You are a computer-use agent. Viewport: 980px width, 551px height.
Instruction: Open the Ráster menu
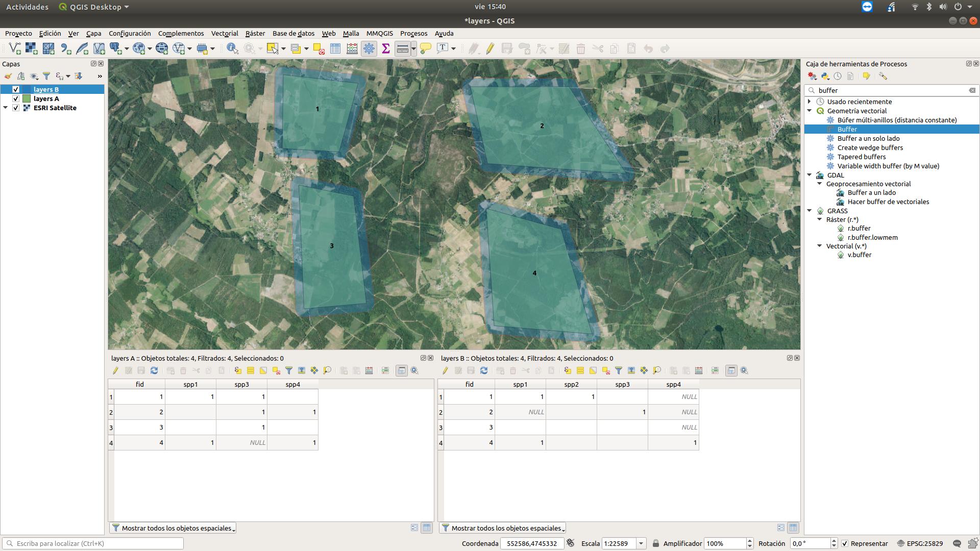(255, 33)
